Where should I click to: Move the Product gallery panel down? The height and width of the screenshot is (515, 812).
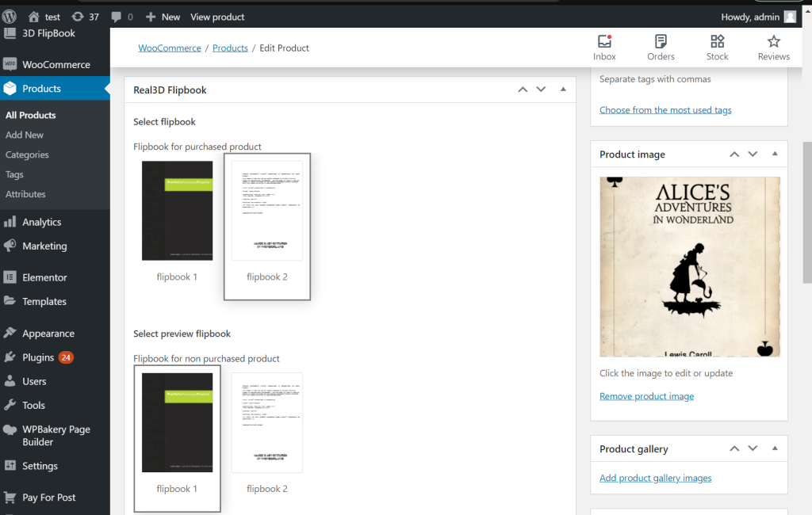point(753,448)
